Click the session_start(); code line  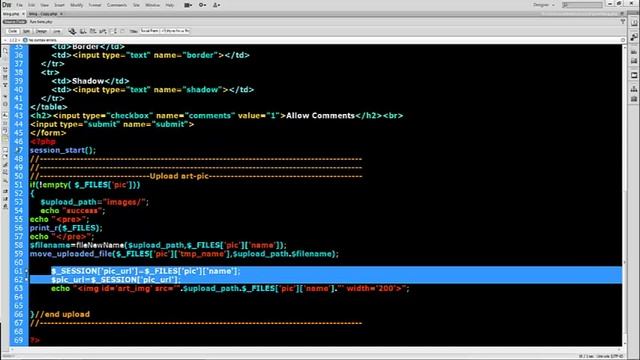[62, 150]
